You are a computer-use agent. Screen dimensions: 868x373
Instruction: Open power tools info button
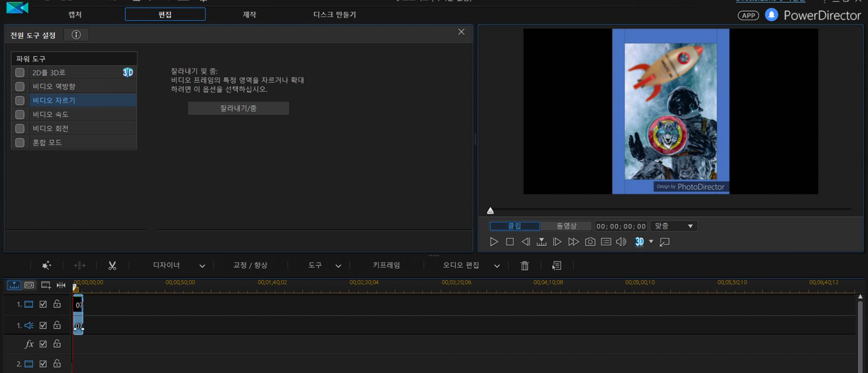point(76,35)
